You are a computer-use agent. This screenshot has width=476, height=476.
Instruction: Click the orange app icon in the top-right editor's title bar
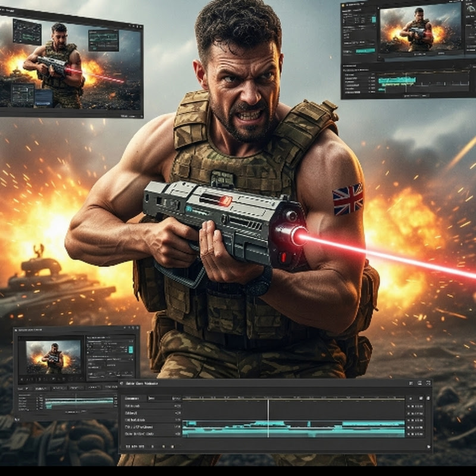point(344,5)
